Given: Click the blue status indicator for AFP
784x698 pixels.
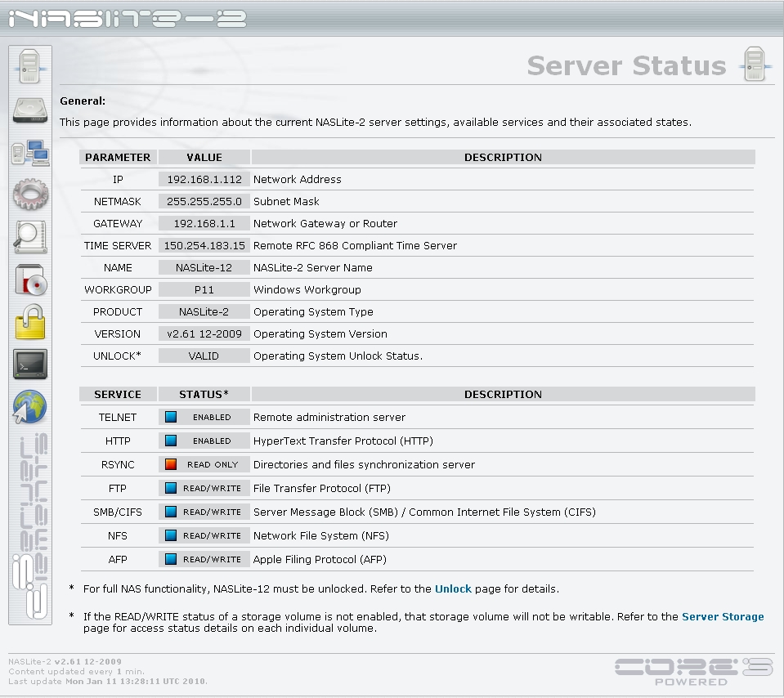Looking at the screenshot, I should (x=171, y=559).
